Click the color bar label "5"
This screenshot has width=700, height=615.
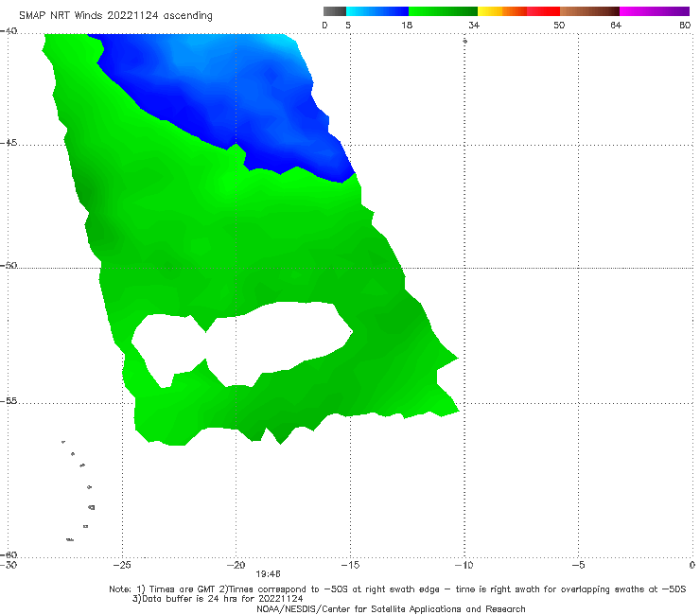pyautogui.click(x=348, y=25)
